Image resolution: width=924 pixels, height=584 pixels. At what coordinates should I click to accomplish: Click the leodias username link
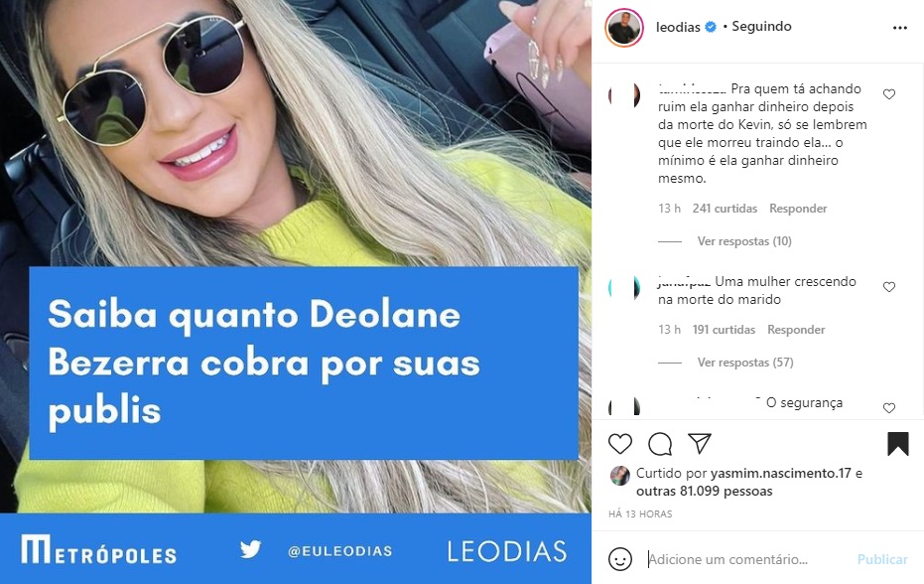(x=678, y=27)
